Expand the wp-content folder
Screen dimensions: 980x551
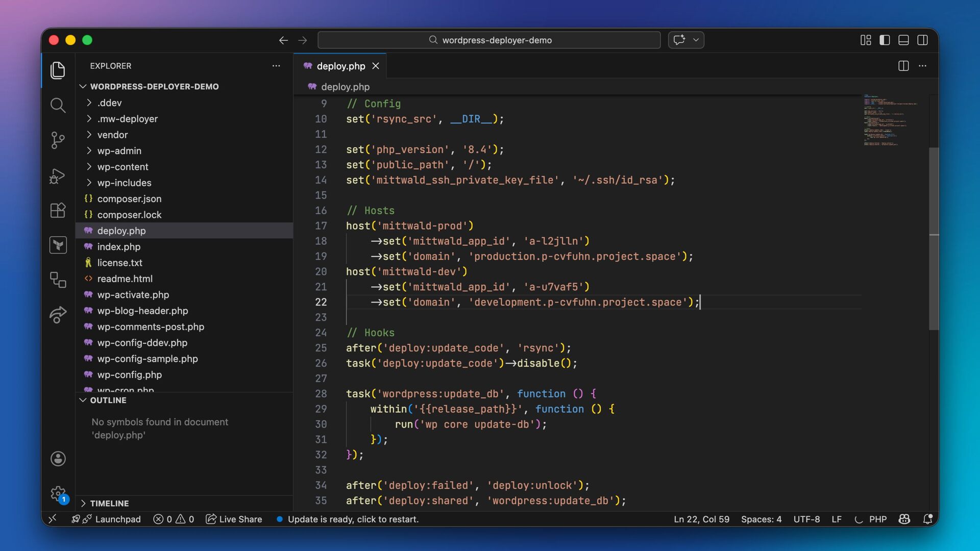(x=122, y=167)
